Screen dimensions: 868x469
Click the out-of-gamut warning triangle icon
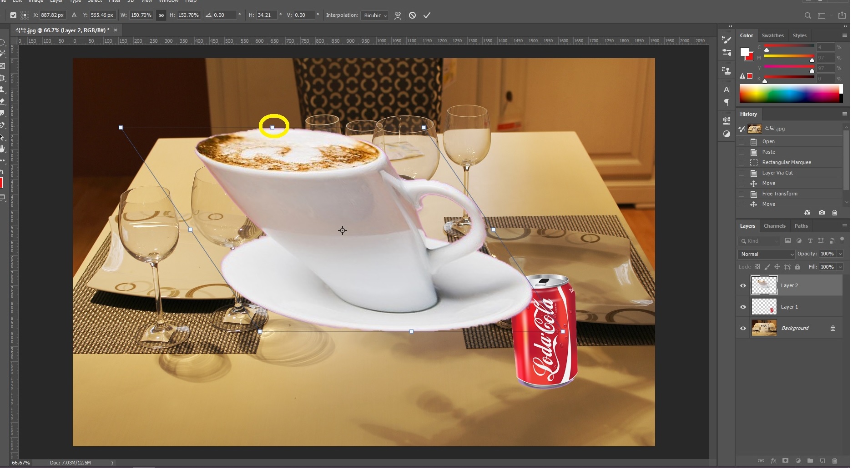(742, 76)
